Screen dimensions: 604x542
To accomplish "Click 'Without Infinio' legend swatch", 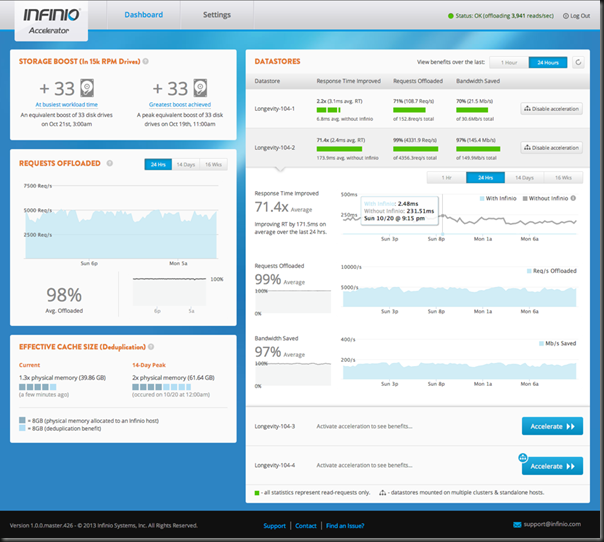I will [x=525, y=198].
